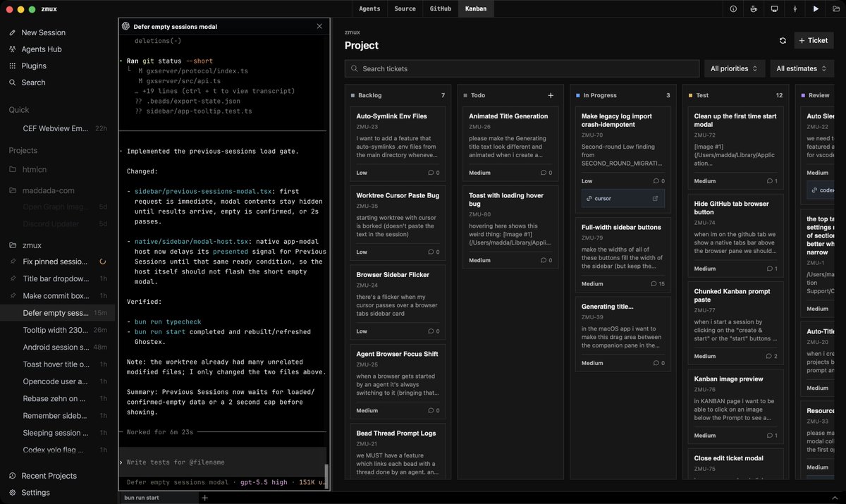Open the All estimates filter dropdown
The height and width of the screenshot is (504, 846).
pos(801,68)
